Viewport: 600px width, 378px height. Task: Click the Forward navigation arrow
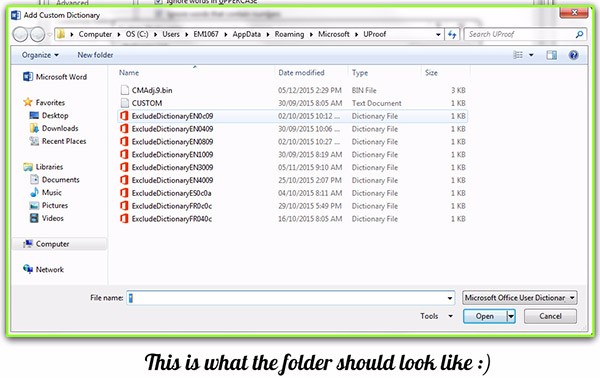pos(38,34)
